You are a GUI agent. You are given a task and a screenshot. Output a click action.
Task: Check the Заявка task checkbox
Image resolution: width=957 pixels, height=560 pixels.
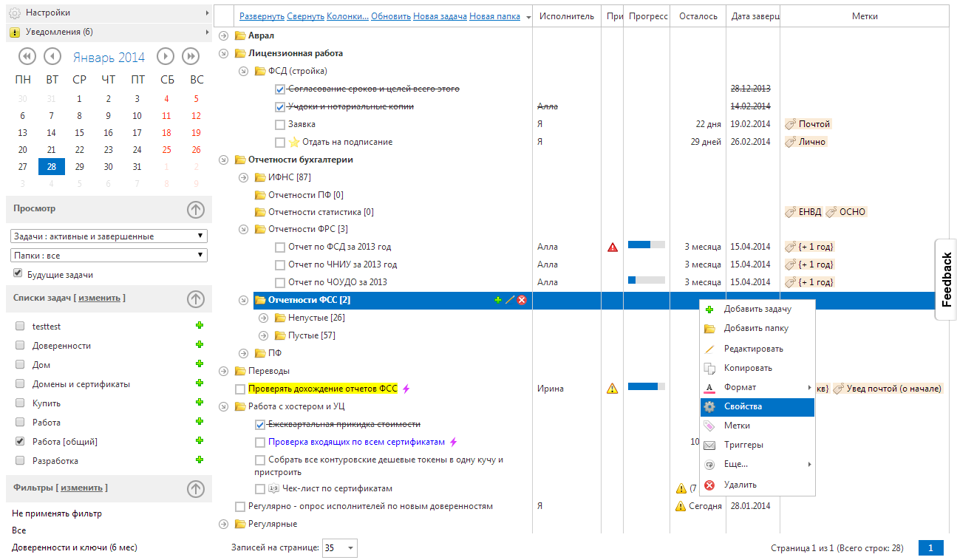pyautogui.click(x=280, y=124)
